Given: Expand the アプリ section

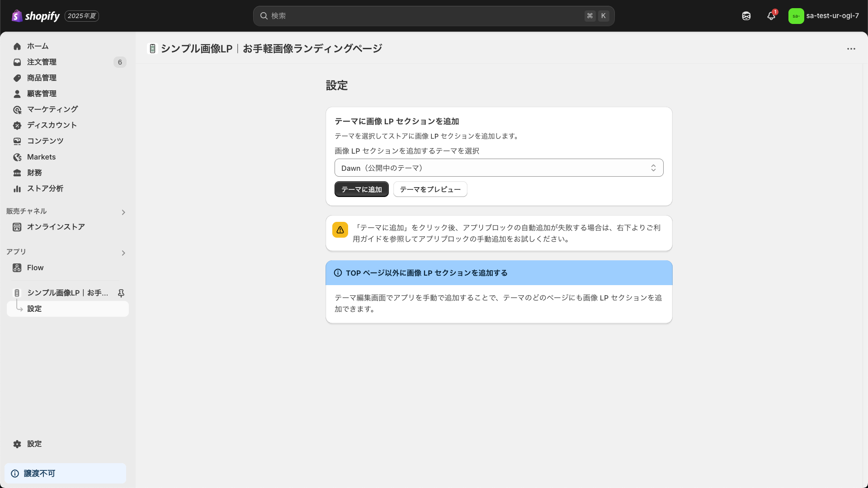Looking at the screenshot, I should pyautogui.click(x=123, y=253).
